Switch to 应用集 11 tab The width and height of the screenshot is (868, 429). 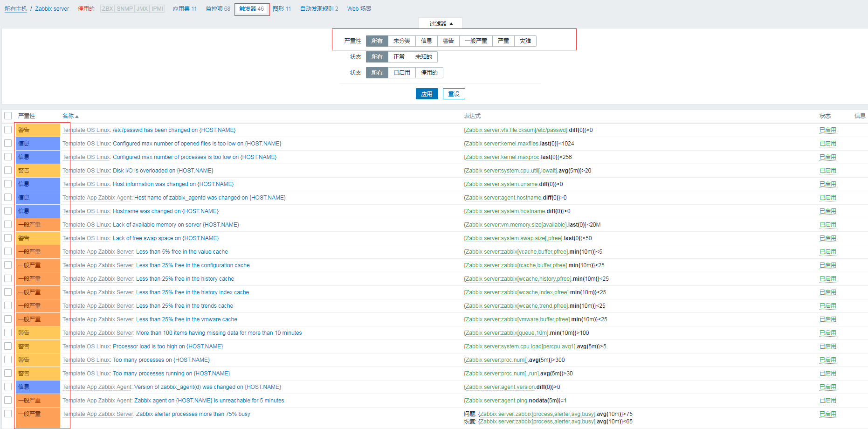pyautogui.click(x=185, y=9)
